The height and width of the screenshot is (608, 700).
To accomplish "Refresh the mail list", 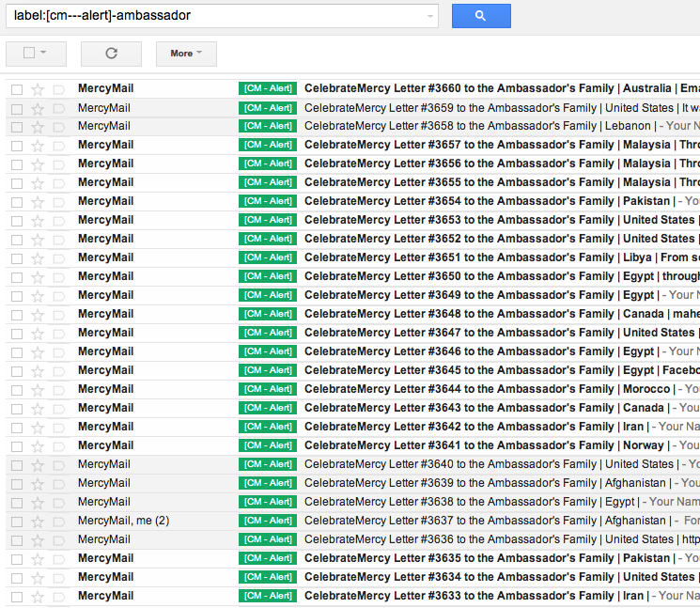I will (x=111, y=54).
